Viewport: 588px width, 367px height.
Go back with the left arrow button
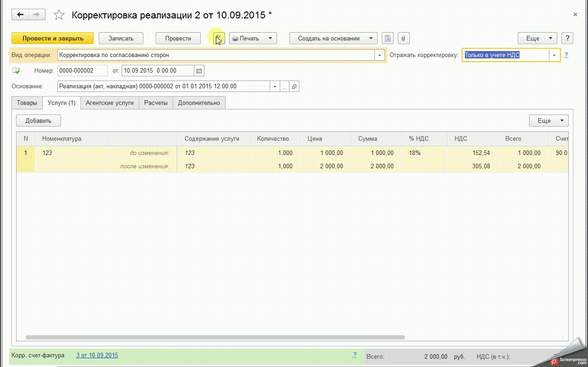pyautogui.click(x=20, y=15)
